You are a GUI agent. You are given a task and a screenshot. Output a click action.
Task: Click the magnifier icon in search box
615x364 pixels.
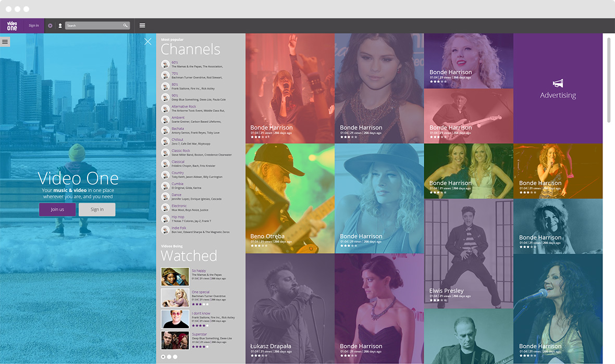(125, 26)
